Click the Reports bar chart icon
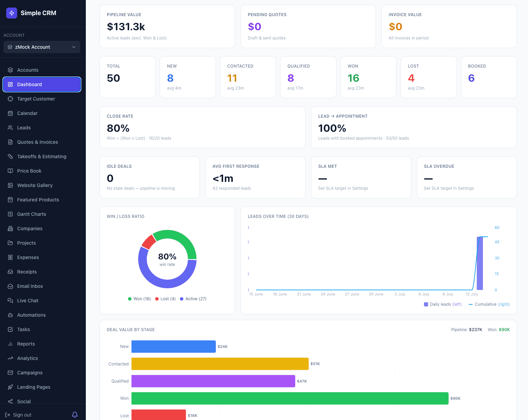This screenshot has width=528, height=420. 10,344
